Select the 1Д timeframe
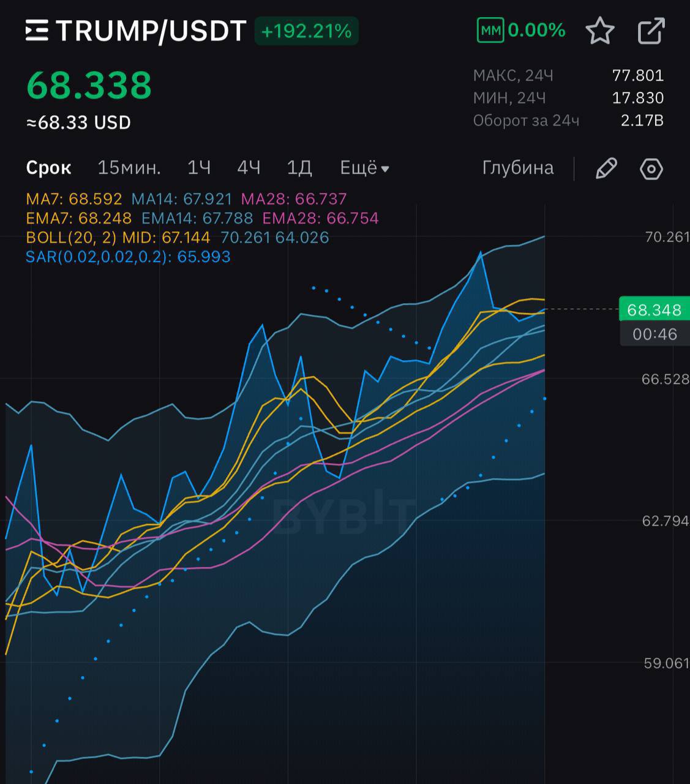The height and width of the screenshot is (784, 690). click(x=299, y=168)
